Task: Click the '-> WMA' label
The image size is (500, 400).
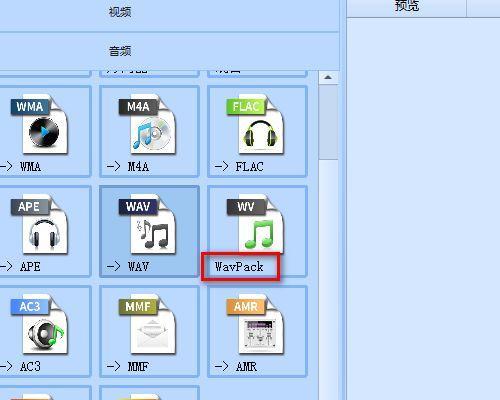Action: (21, 166)
